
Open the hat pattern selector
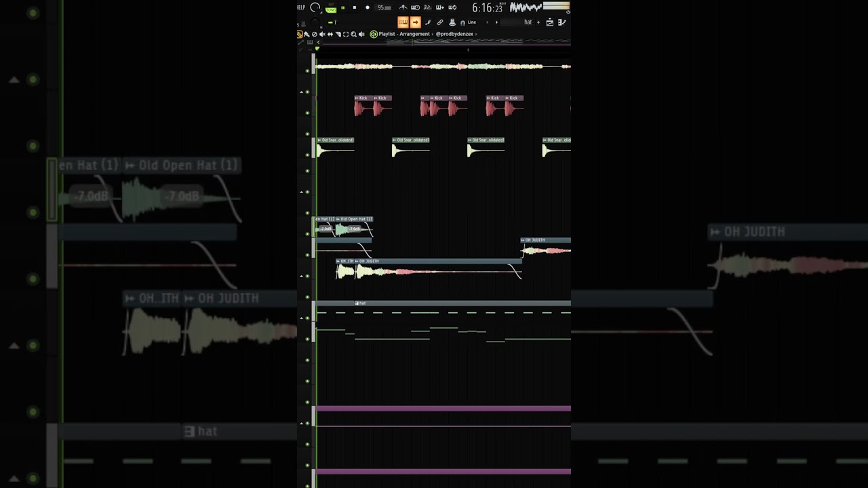click(x=518, y=22)
